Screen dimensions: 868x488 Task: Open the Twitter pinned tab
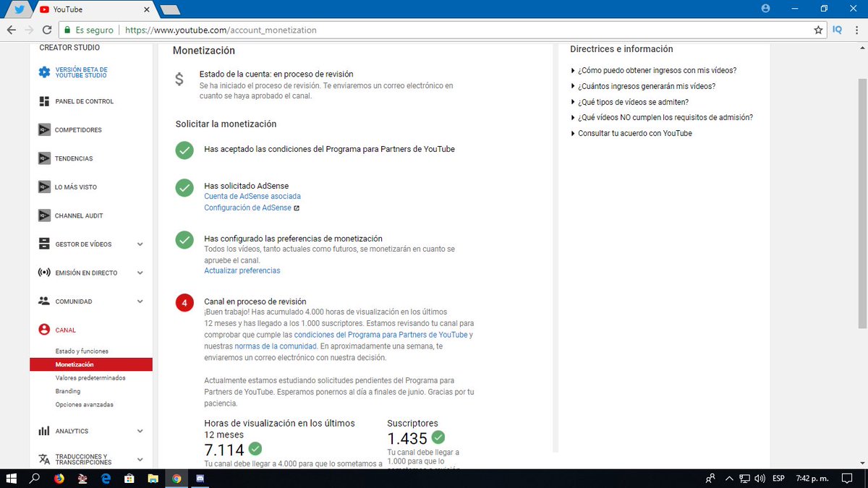coord(19,9)
